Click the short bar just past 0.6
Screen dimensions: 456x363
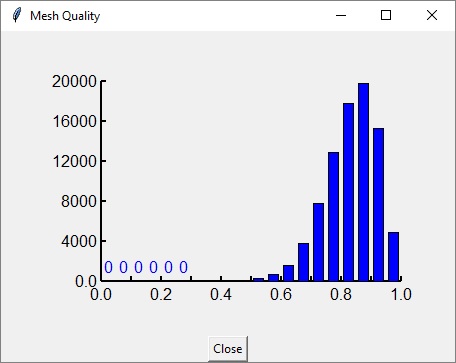288,273
